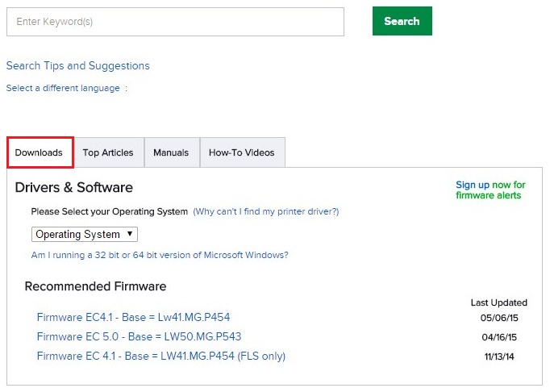Open the How-To Videos tab
The height and width of the screenshot is (392, 550).
click(x=242, y=152)
